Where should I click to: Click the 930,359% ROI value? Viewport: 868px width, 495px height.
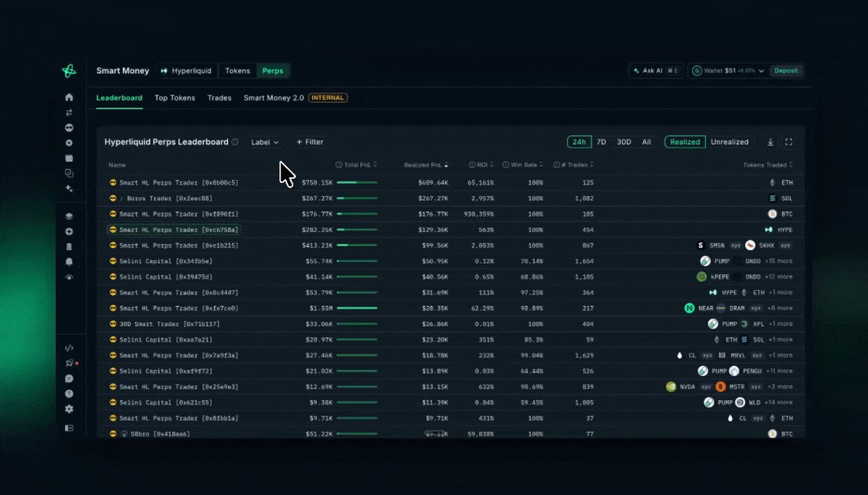pyautogui.click(x=479, y=214)
